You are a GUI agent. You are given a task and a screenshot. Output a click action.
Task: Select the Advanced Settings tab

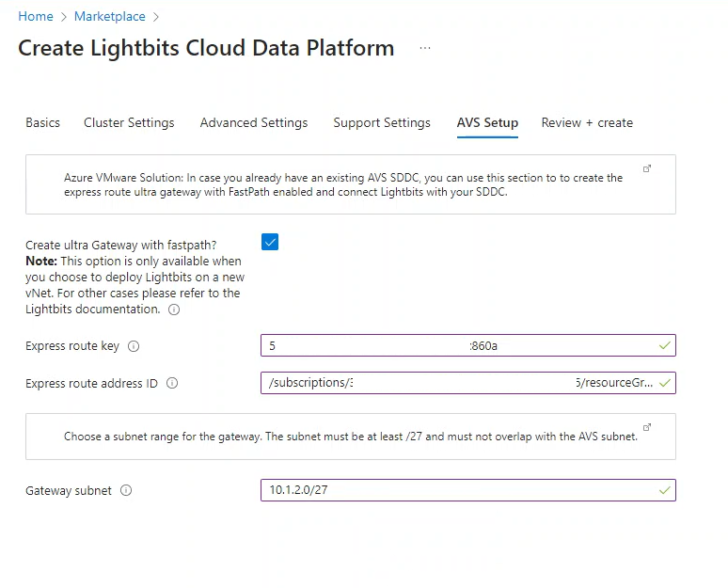254,122
